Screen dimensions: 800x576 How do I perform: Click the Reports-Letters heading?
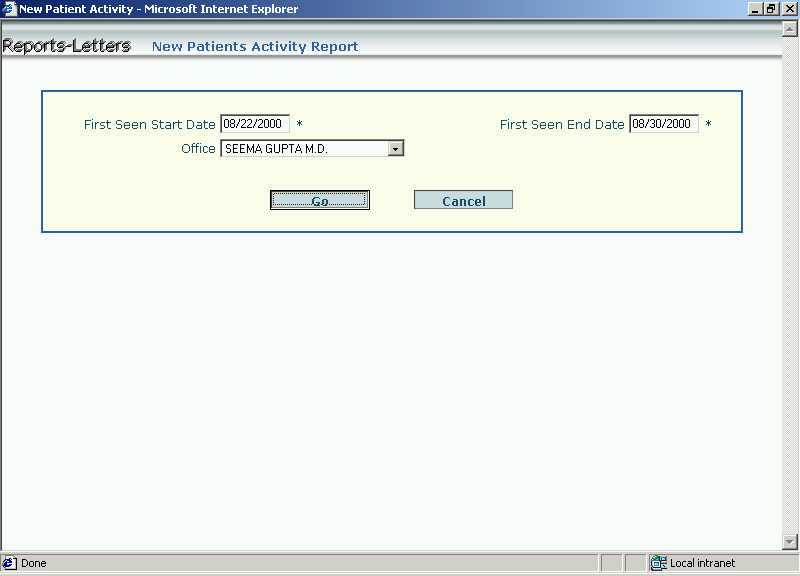[67, 46]
